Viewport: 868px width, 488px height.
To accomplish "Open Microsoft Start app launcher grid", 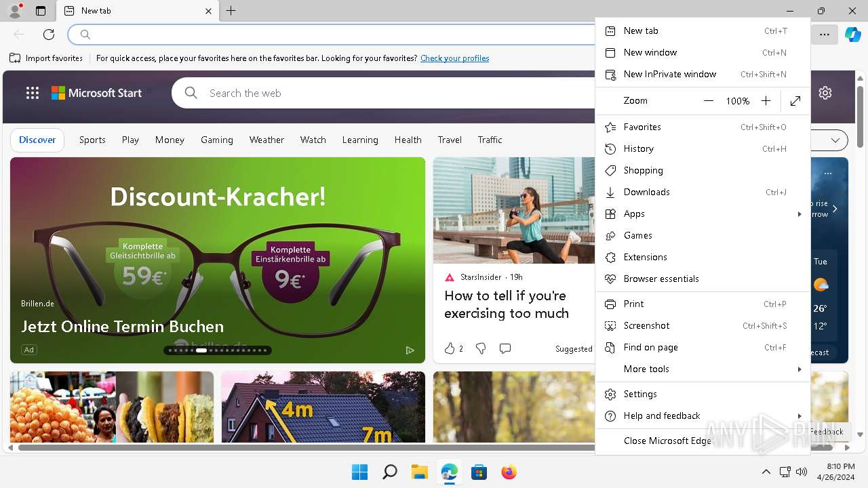I will coord(33,94).
